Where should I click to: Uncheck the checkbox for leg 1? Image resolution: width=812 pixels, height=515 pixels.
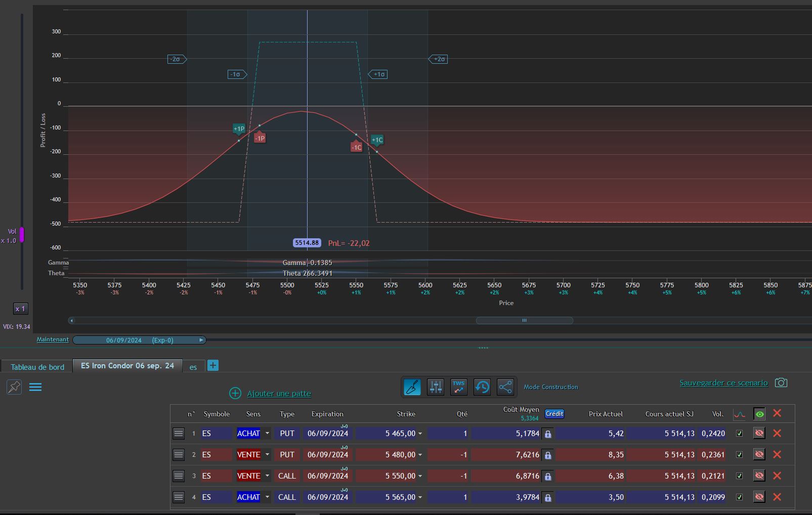[x=739, y=434]
